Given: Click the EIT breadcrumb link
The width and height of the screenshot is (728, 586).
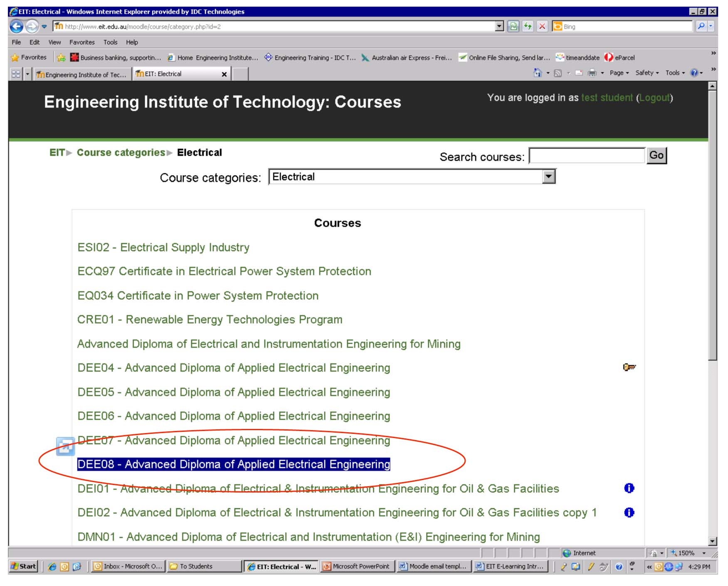Looking at the screenshot, I should point(57,153).
